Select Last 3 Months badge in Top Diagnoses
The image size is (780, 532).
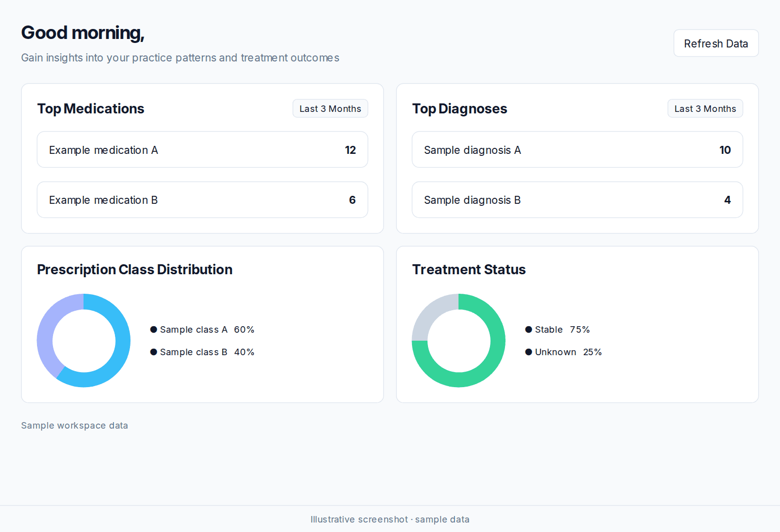[705, 108]
